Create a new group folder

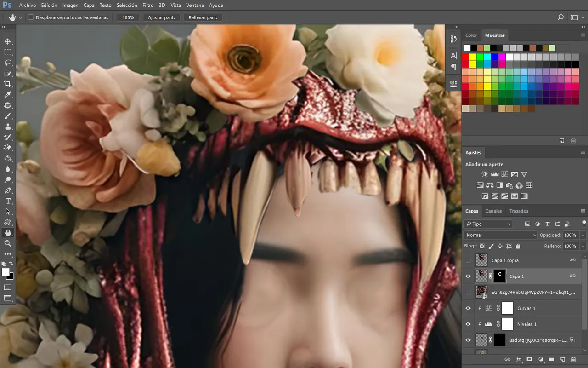(x=551, y=359)
